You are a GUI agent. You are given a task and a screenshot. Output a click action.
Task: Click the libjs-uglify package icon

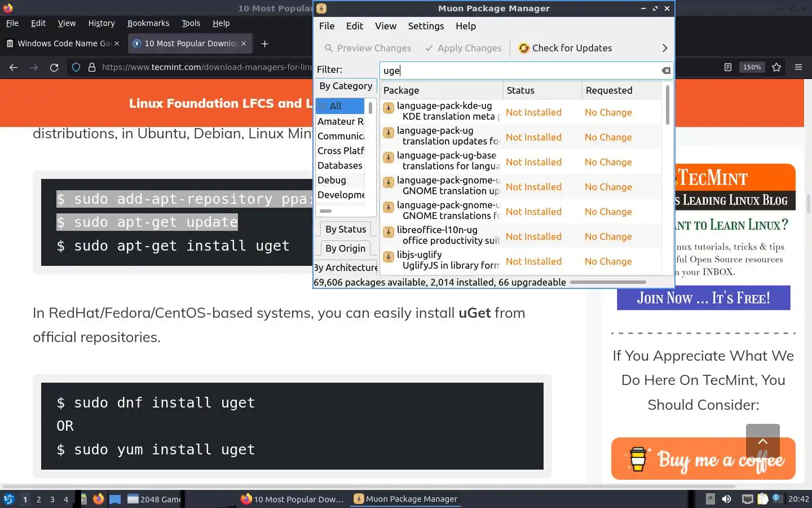coord(389,257)
